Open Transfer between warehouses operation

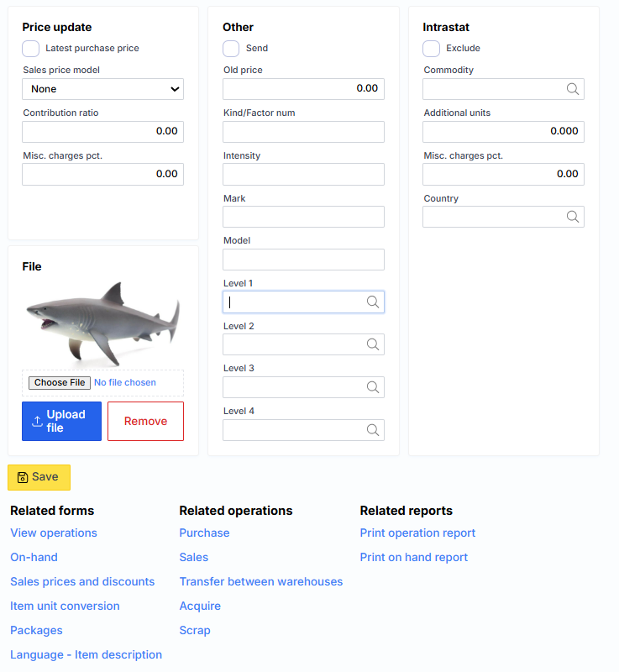pyautogui.click(x=261, y=582)
